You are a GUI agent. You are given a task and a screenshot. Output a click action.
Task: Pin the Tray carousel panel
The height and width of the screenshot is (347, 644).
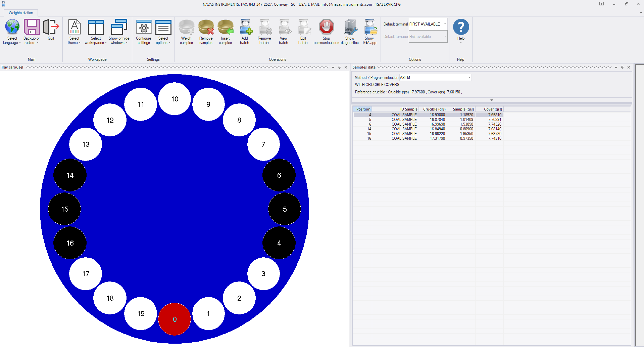339,68
